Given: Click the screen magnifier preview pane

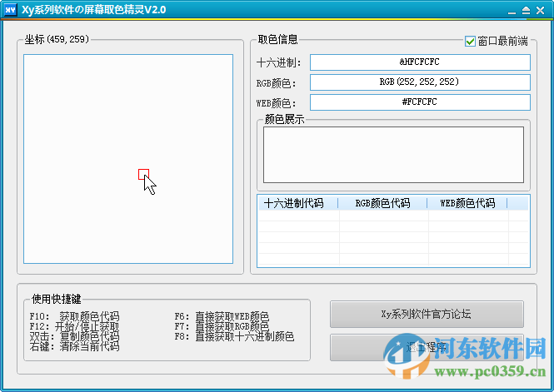Looking at the screenshot, I should (x=128, y=159).
